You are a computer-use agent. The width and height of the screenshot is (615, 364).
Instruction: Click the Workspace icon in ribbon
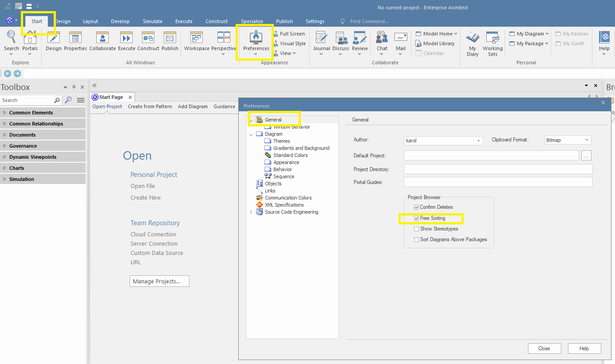197,42
